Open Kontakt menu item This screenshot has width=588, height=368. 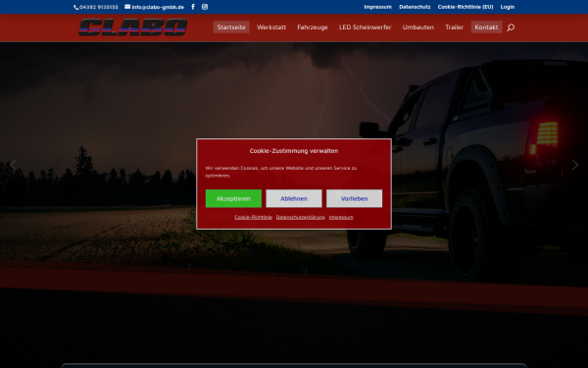(x=486, y=27)
